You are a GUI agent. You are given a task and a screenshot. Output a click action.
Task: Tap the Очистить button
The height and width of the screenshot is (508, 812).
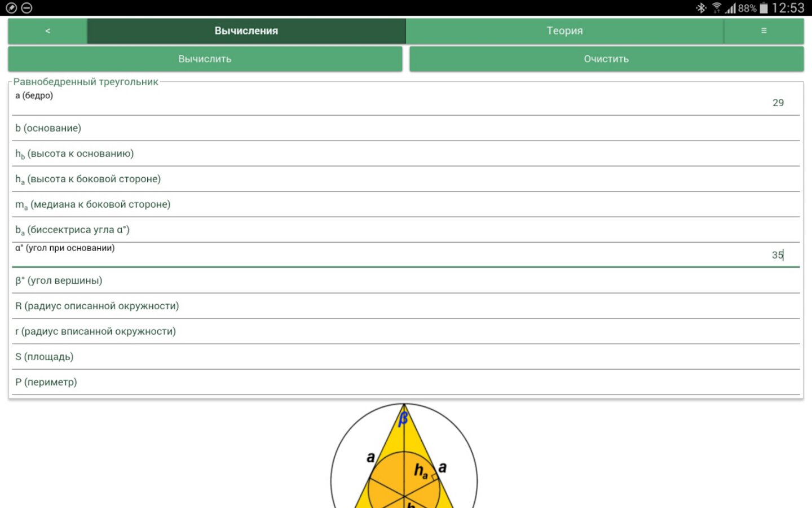click(x=606, y=59)
